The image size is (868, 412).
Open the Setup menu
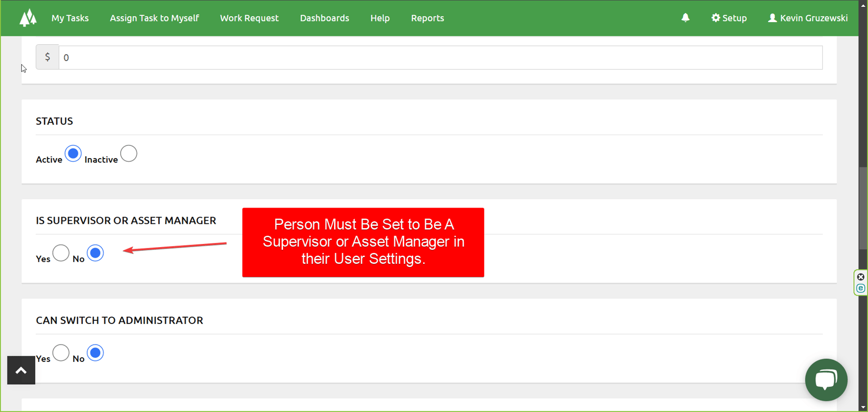pos(729,18)
